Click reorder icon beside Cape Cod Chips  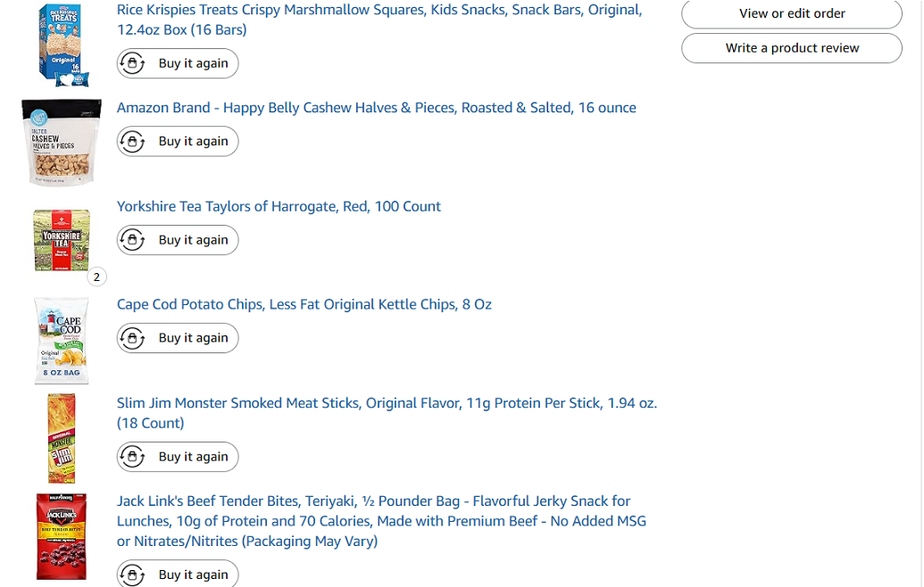pos(133,338)
